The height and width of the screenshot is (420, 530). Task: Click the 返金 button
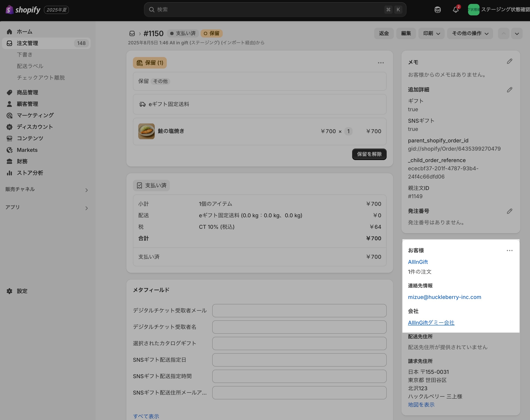pos(384,33)
